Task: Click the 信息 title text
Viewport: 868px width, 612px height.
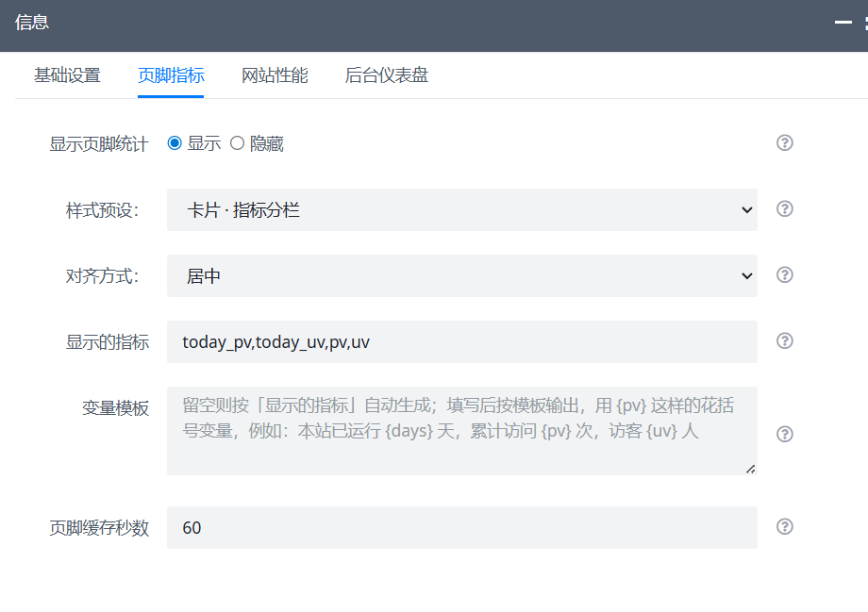Action: (31, 22)
